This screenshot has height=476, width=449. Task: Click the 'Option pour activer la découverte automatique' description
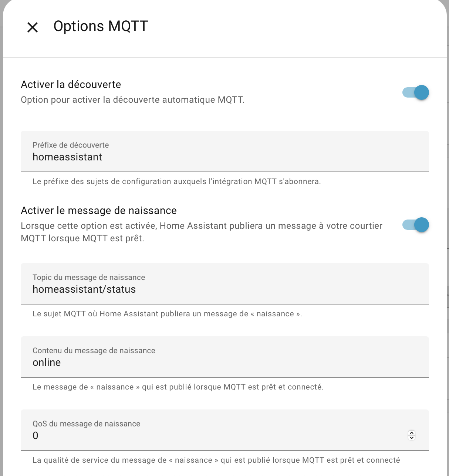[x=132, y=100]
